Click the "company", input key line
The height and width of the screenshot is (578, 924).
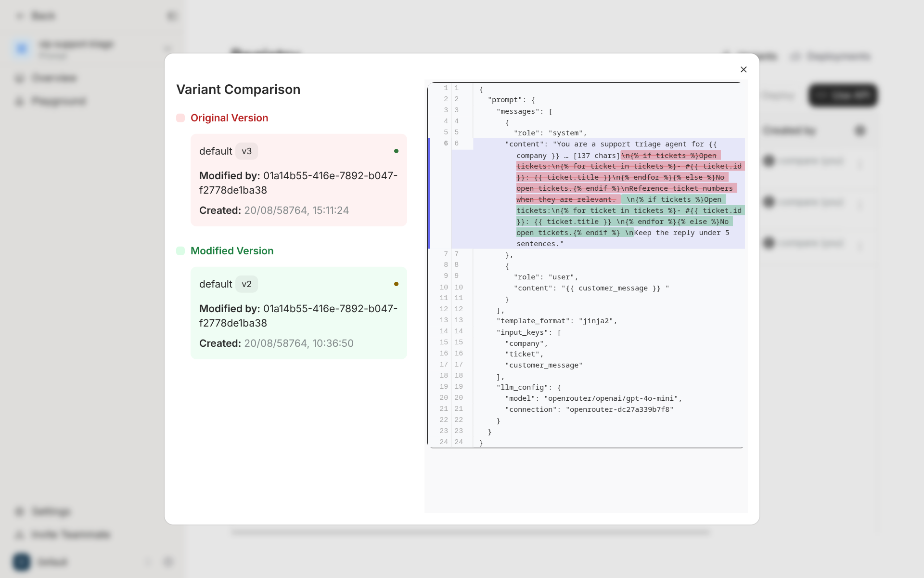tap(526, 343)
